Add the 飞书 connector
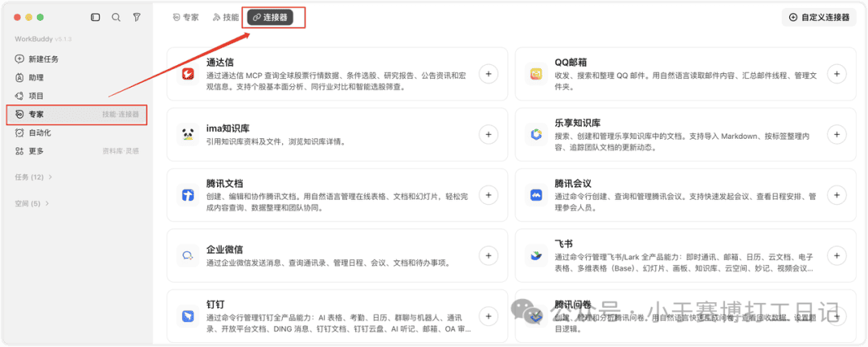The image size is (868, 347). click(837, 255)
